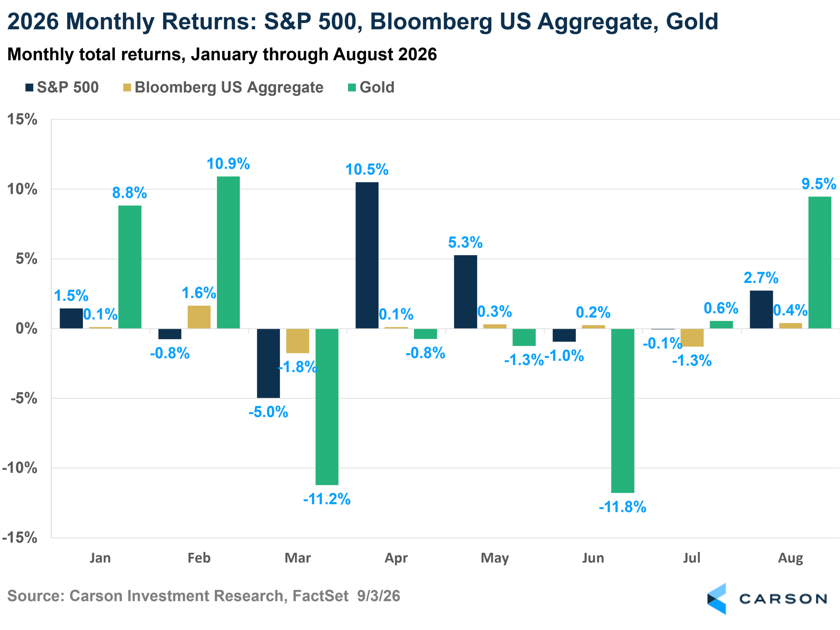Click the chart title text
This screenshot has width=840, height=630.
[x=363, y=21]
